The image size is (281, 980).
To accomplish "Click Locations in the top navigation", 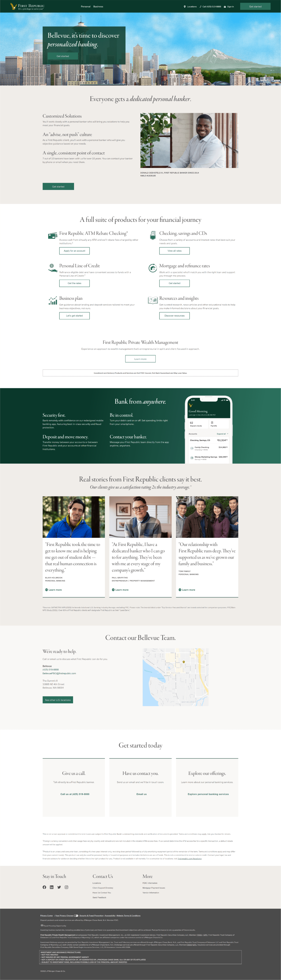I will [192, 6].
